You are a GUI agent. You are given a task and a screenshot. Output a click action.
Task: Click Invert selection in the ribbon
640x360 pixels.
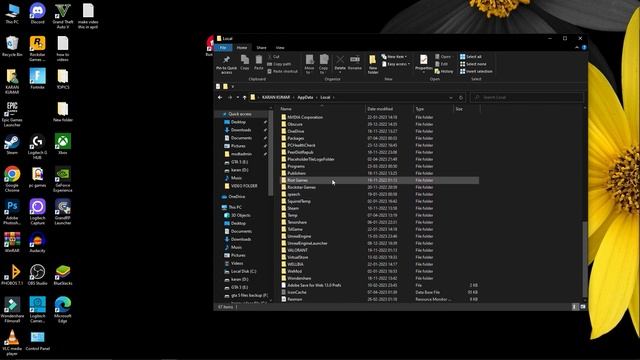coord(476,71)
